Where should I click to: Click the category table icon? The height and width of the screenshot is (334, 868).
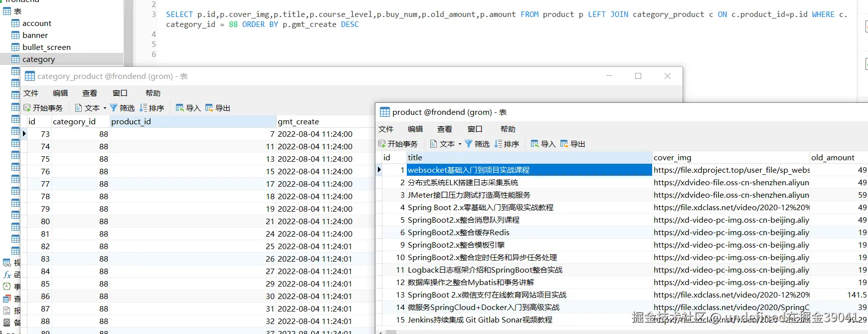coord(15,59)
